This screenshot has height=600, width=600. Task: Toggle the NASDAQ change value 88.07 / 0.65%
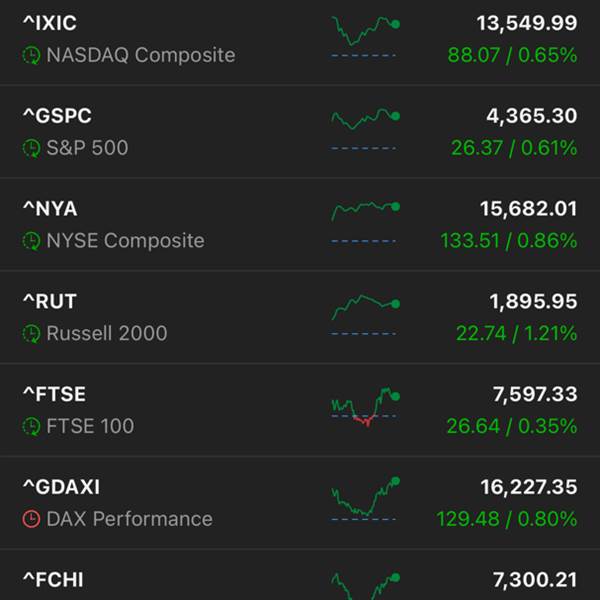pos(512,55)
